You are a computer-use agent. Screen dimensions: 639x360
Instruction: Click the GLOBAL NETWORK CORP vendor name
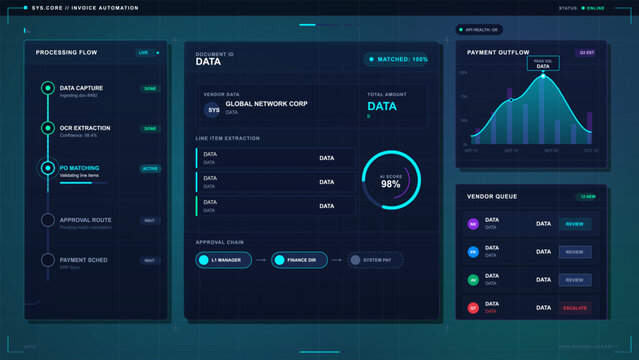[x=267, y=104]
